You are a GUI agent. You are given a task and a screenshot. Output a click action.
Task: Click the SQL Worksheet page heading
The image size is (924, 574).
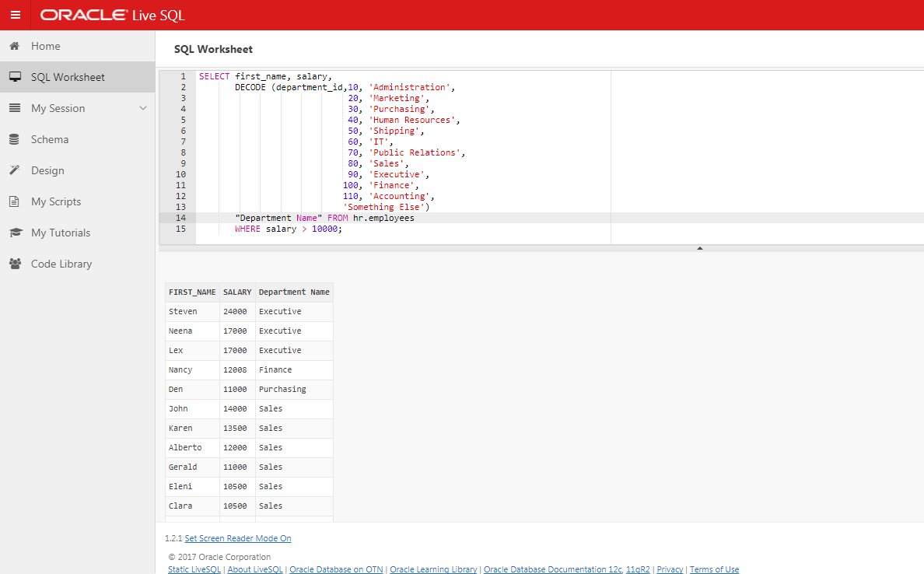[213, 50]
